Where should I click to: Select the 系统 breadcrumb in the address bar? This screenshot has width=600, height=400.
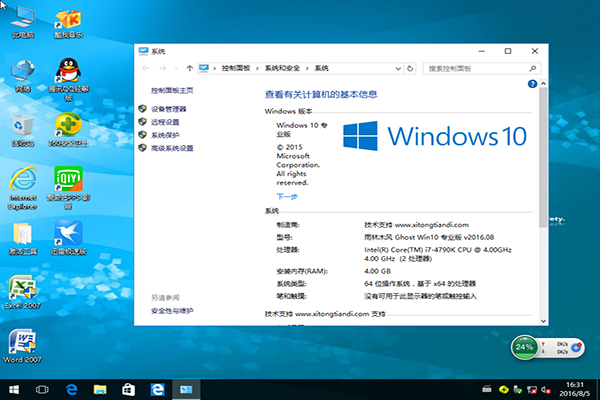click(321, 68)
